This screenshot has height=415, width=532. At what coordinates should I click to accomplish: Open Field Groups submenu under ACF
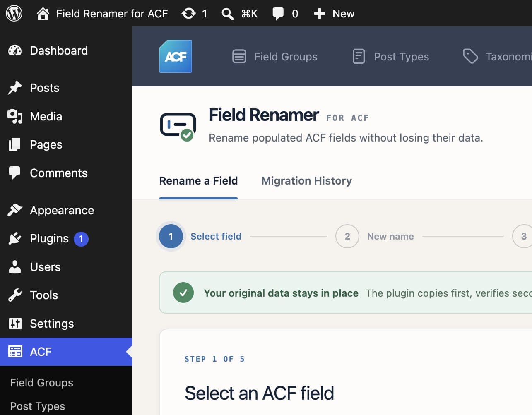pyautogui.click(x=41, y=383)
